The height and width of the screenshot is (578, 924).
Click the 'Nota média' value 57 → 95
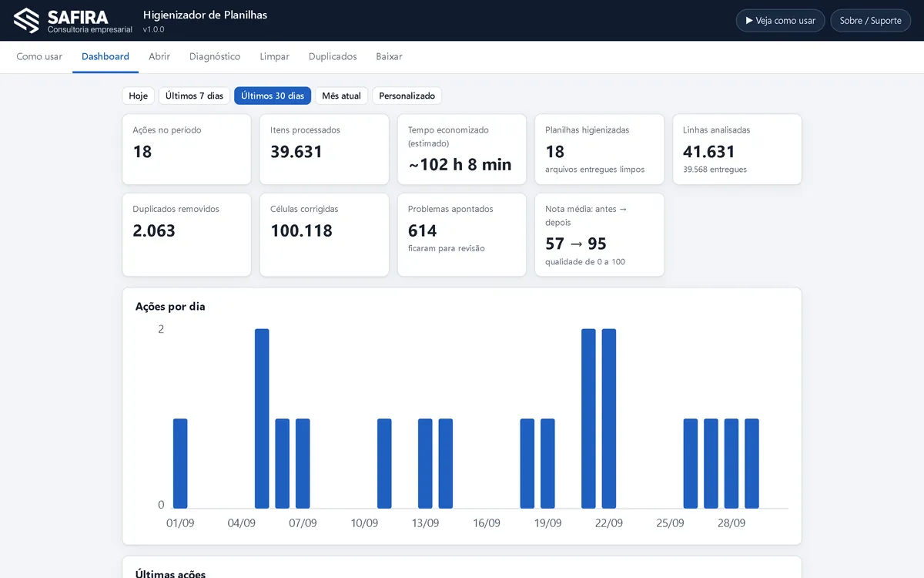pos(576,244)
